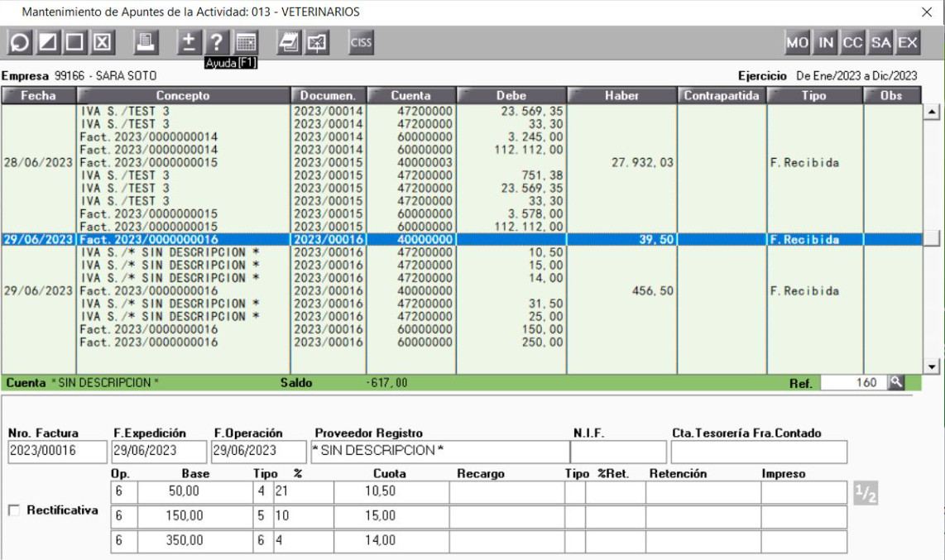Click the Debe value 3.578,00

coord(535,214)
